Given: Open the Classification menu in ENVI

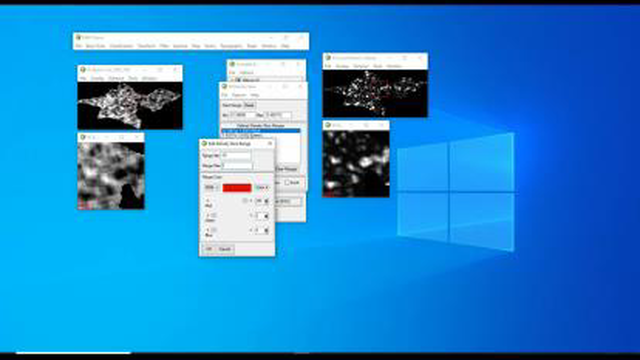Looking at the screenshot, I should (x=122, y=46).
